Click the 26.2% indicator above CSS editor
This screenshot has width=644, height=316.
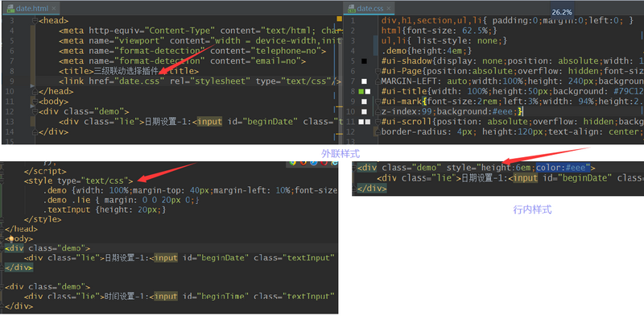click(x=561, y=12)
